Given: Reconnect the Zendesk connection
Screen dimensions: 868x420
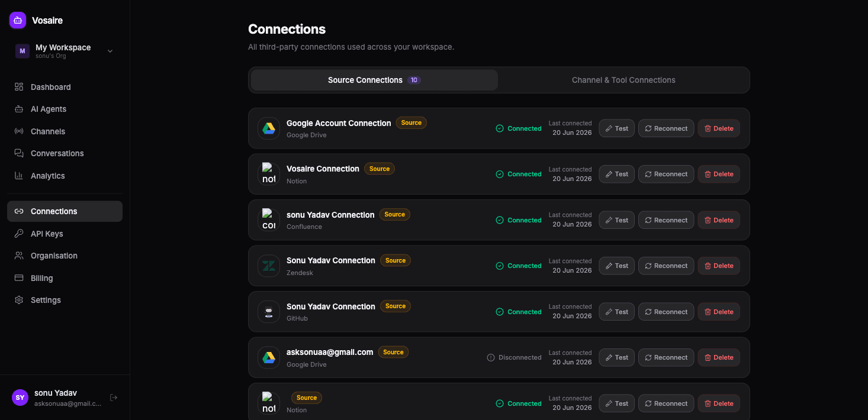Looking at the screenshot, I should [666, 266].
